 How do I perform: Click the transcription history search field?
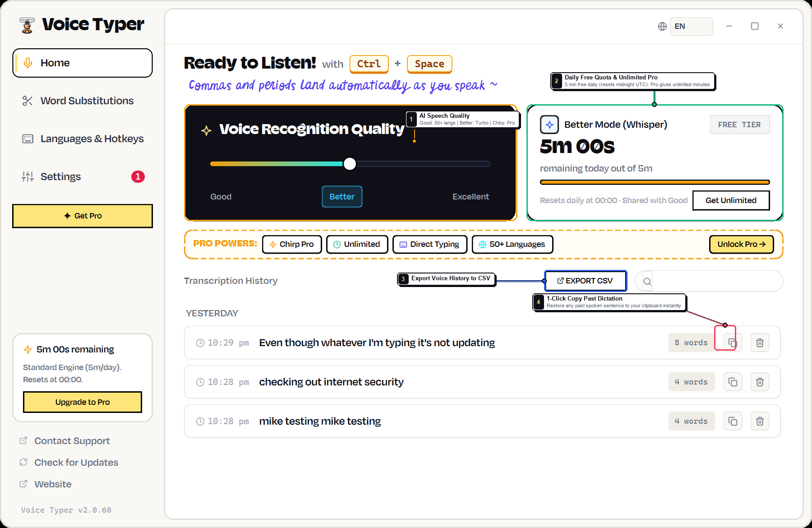pos(709,282)
